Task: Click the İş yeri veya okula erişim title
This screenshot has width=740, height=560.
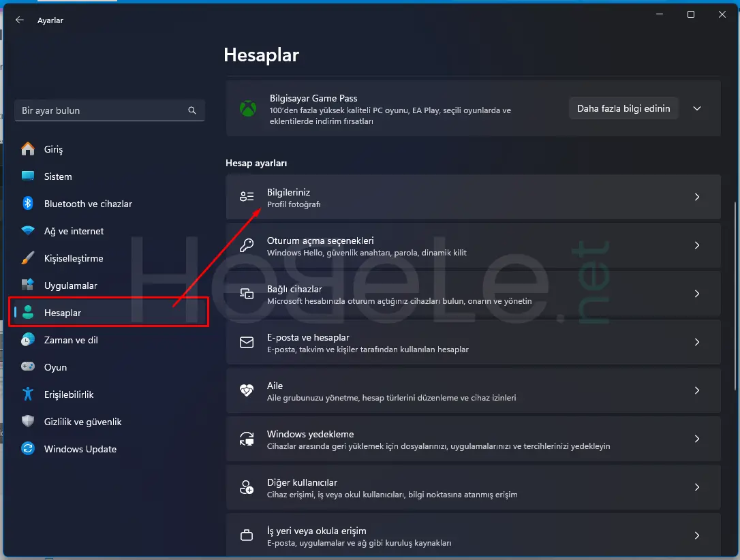Action: (317, 531)
